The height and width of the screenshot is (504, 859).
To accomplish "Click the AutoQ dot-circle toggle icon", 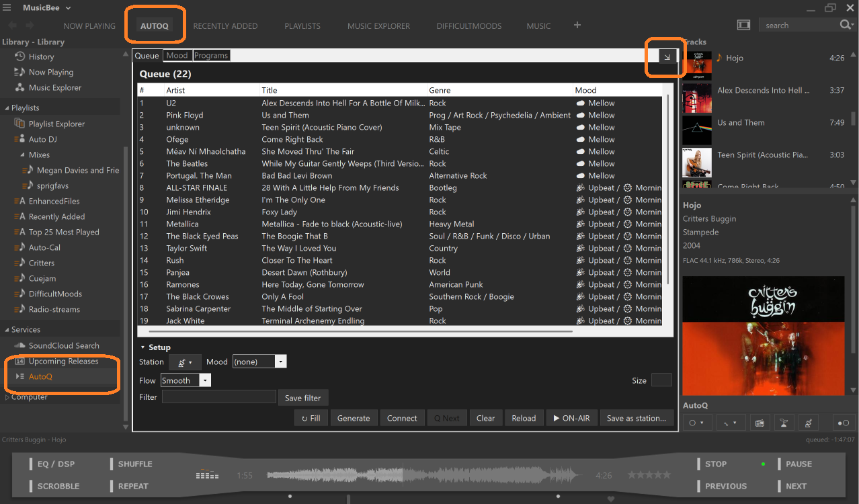I will pos(842,423).
